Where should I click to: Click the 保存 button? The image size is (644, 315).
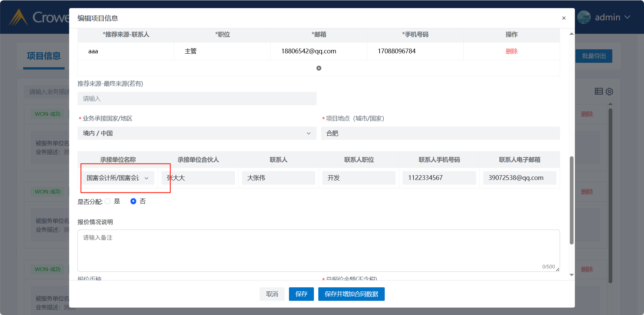click(301, 294)
